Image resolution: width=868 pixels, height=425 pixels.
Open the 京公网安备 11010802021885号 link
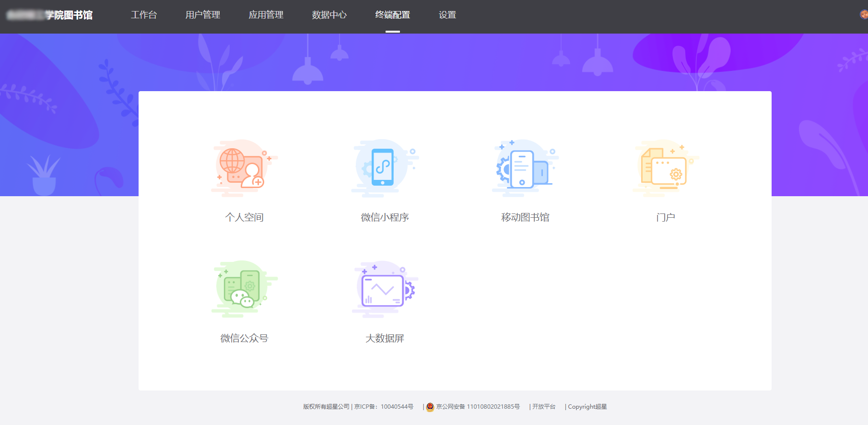[x=478, y=407]
